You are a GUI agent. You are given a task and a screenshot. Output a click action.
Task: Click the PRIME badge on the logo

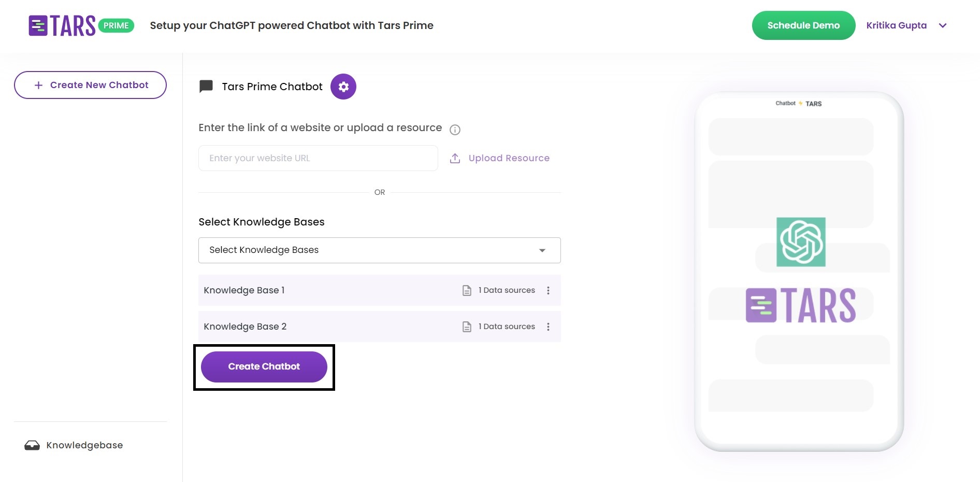[117, 25]
